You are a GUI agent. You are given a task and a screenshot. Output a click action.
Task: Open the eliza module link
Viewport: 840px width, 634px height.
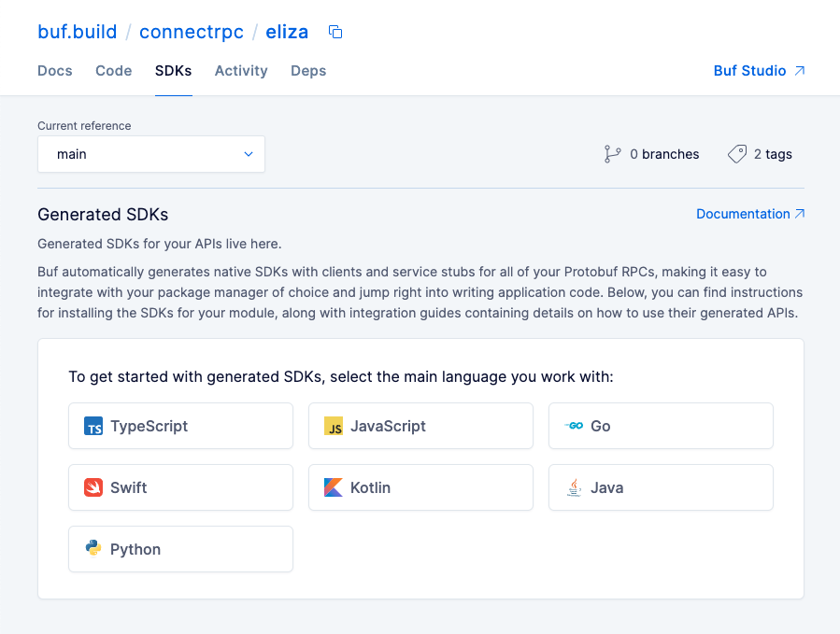pos(287,32)
